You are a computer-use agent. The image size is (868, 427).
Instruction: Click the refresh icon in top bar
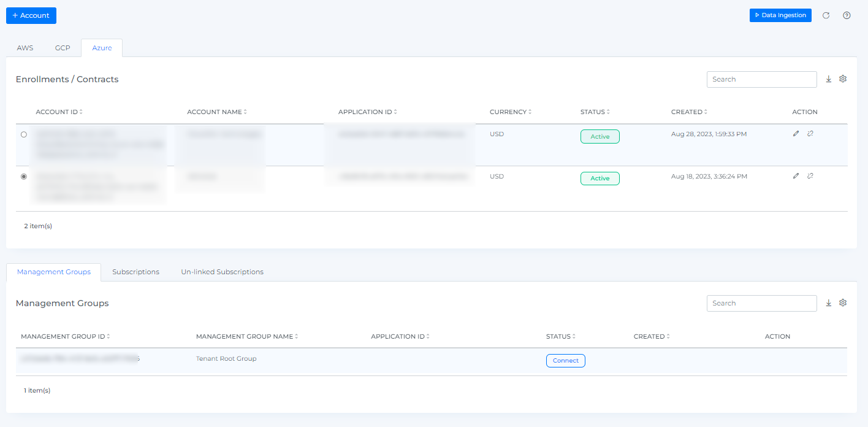coord(826,15)
